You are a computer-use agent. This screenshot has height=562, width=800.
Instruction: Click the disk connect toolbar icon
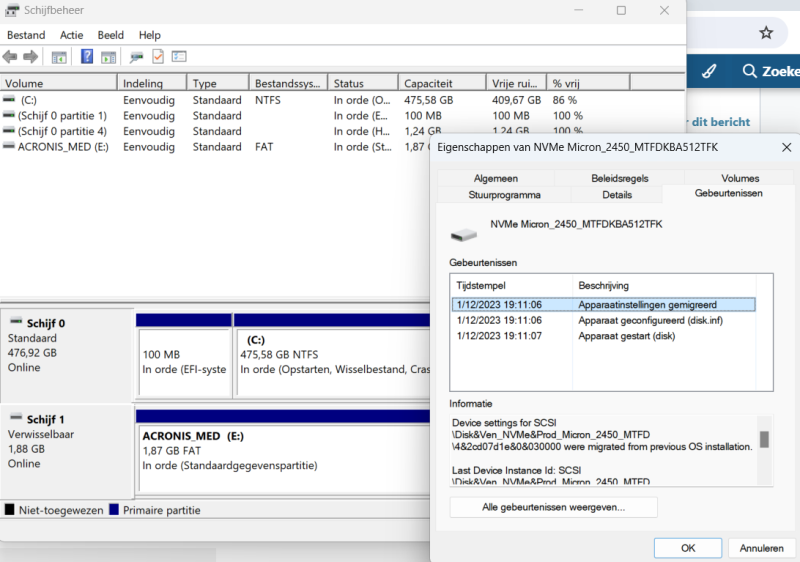tap(135, 57)
